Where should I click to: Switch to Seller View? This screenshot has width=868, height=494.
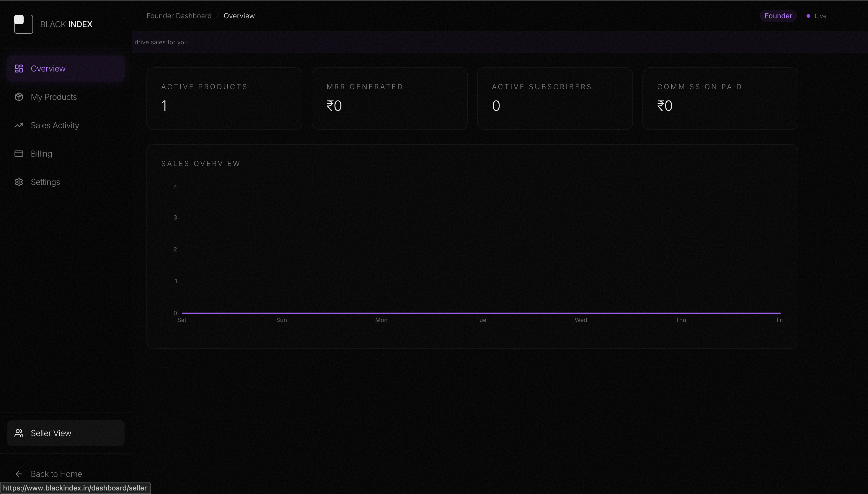click(x=66, y=433)
